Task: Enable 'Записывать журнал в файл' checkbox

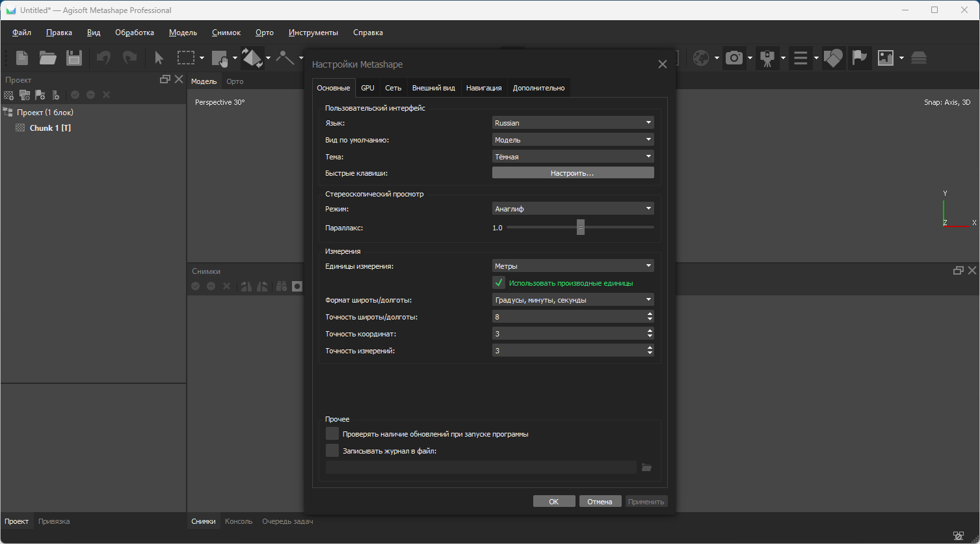Action: pos(332,451)
